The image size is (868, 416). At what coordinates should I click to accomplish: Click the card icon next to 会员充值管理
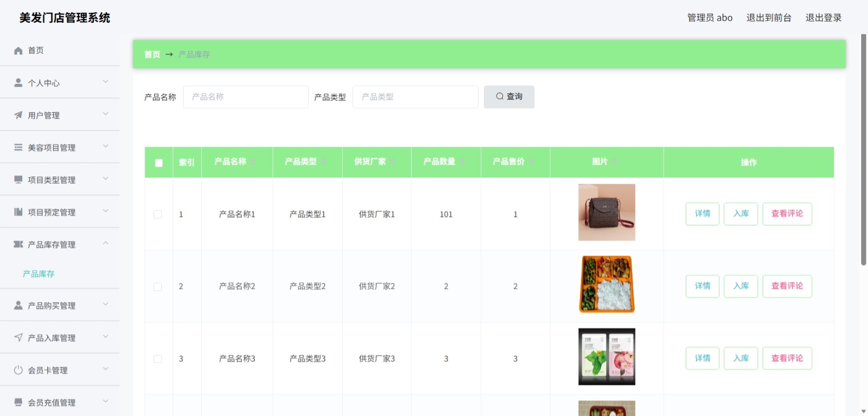pos(18,402)
